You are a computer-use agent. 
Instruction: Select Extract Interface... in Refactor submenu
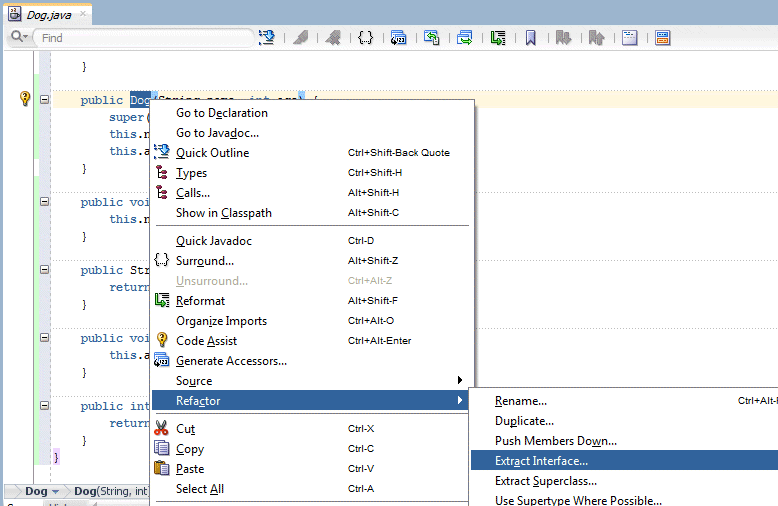tap(624, 460)
